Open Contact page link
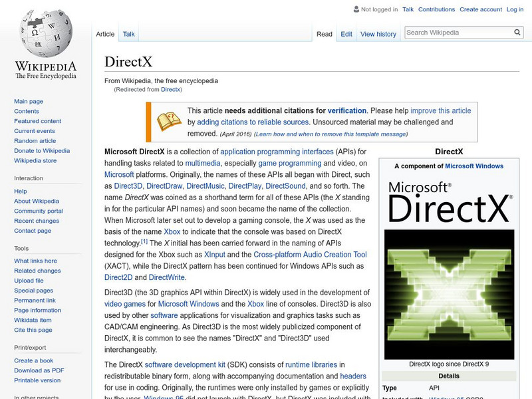The height and width of the screenshot is (399, 532). [33, 230]
